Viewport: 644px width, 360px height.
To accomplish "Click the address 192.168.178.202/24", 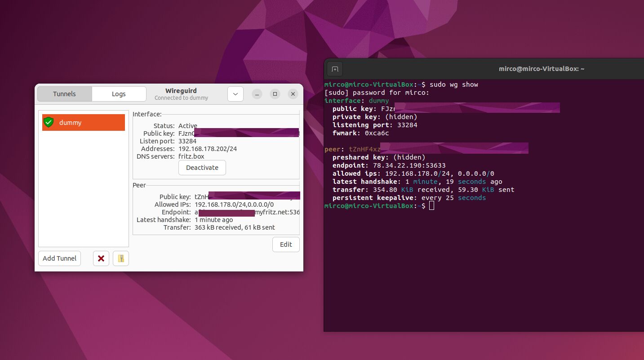I will click(x=208, y=149).
